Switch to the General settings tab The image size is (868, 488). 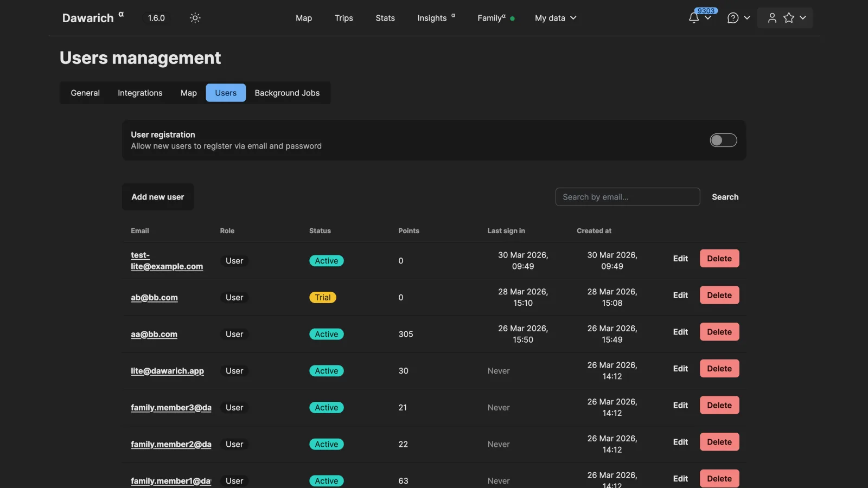click(85, 93)
